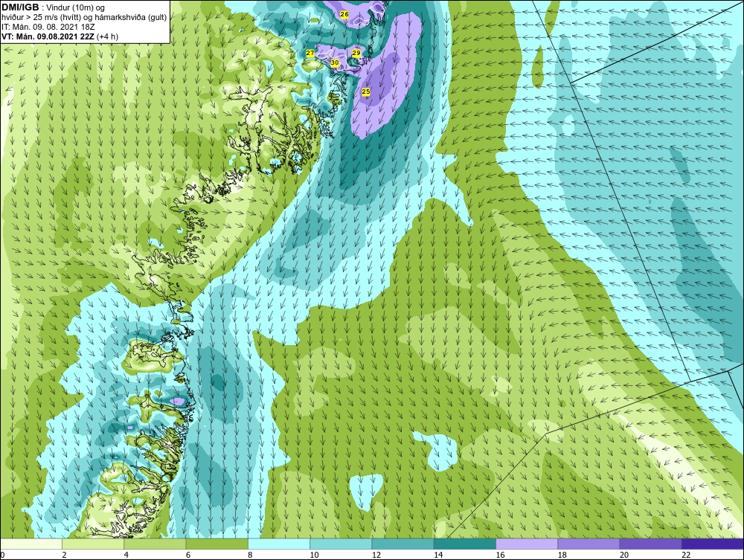This screenshot has width=744, height=560.
Task: Click scale number 20 on legend
Action: pos(624,556)
